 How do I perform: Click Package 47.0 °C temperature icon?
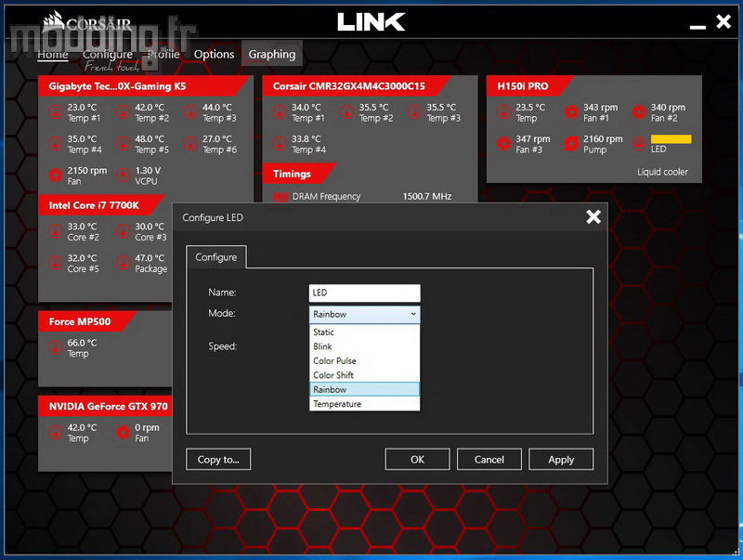[x=124, y=263]
